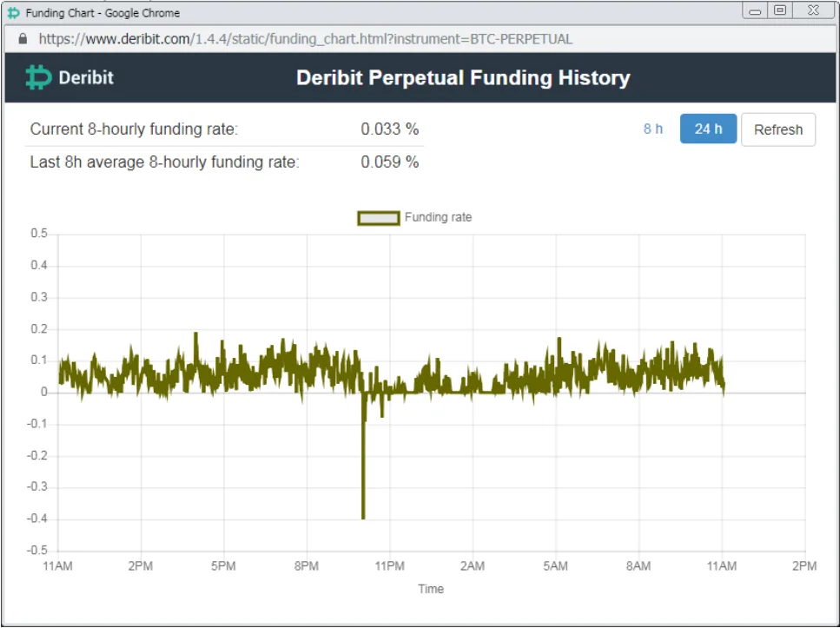
Task: Click the current funding rate value 0.033 %
Action: (x=389, y=129)
